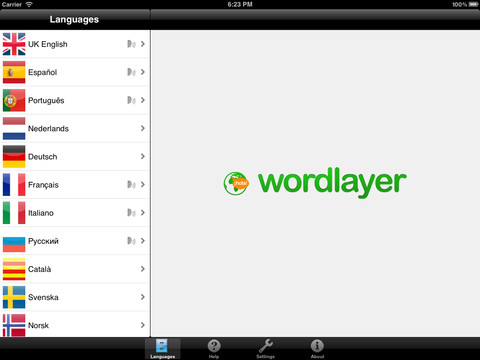Tap the German flag icon
480x360 pixels.
(14, 157)
